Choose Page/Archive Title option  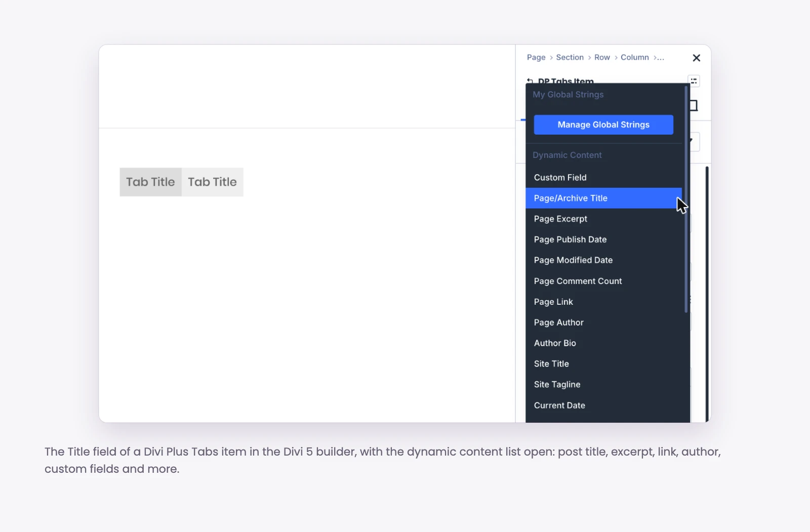point(604,198)
